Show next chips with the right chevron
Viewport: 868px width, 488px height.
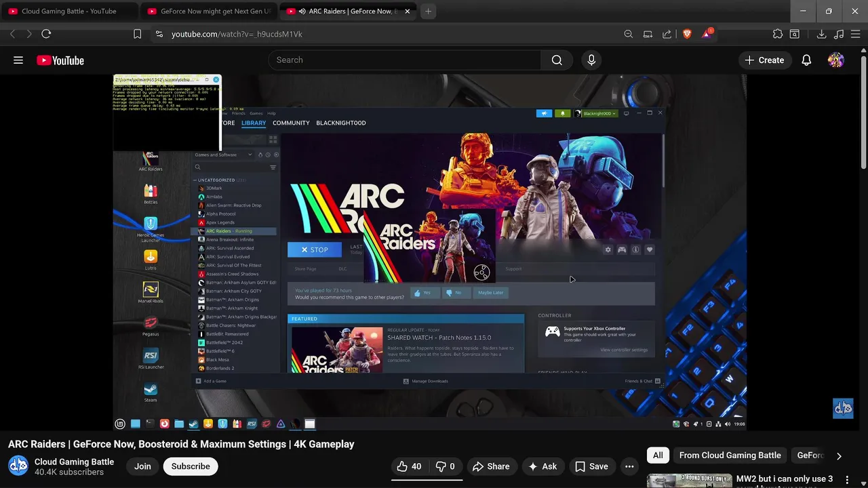[x=839, y=456]
